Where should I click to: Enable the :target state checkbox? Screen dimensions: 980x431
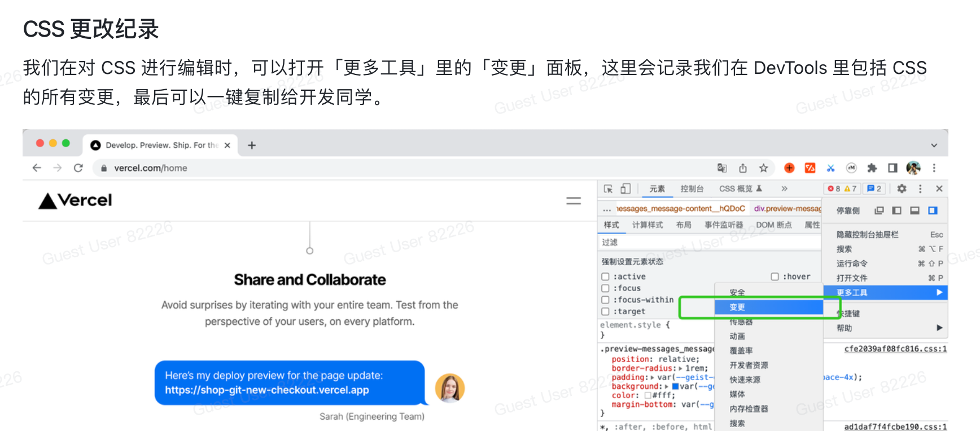coord(605,311)
